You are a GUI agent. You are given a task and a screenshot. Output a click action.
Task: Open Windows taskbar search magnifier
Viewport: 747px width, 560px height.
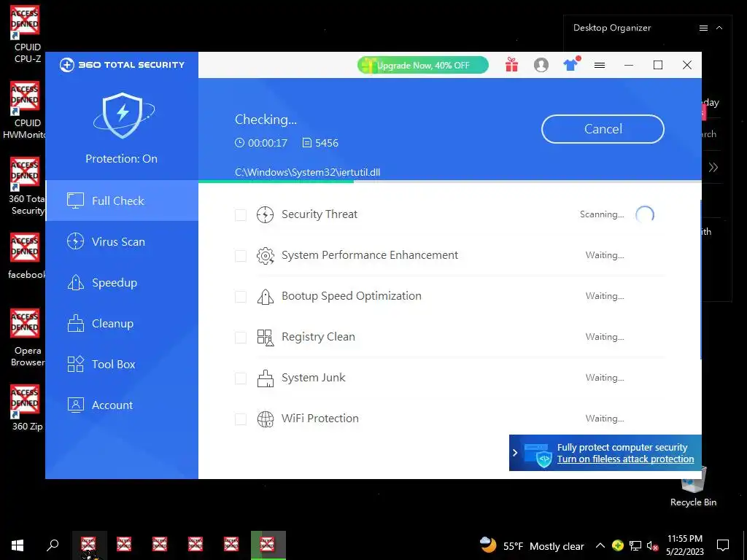[x=53, y=545]
